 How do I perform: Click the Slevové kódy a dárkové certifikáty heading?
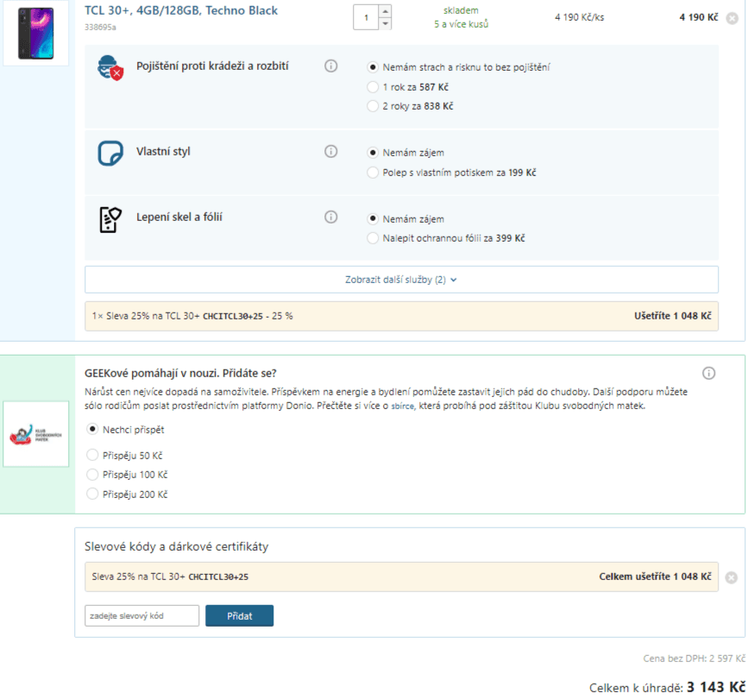point(177,547)
